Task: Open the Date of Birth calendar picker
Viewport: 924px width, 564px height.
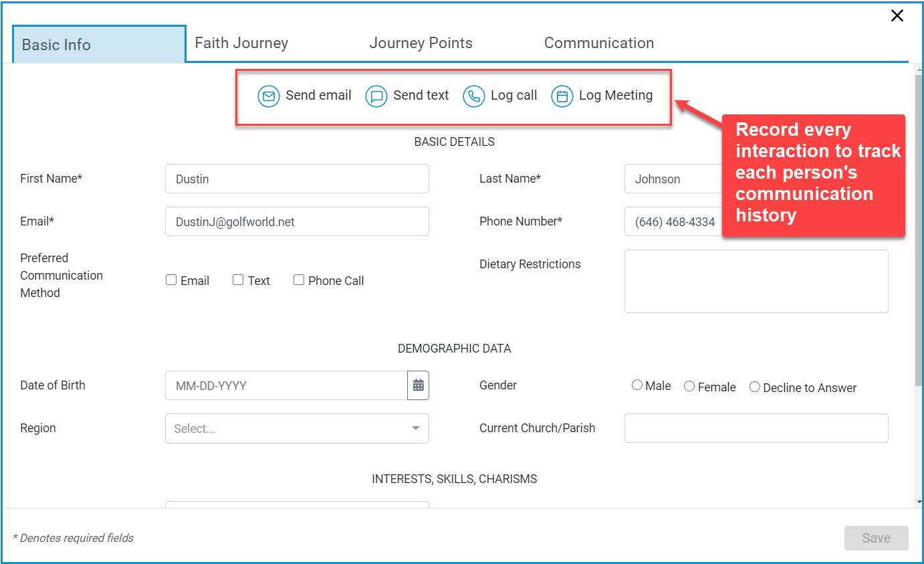Action: click(x=418, y=385)
